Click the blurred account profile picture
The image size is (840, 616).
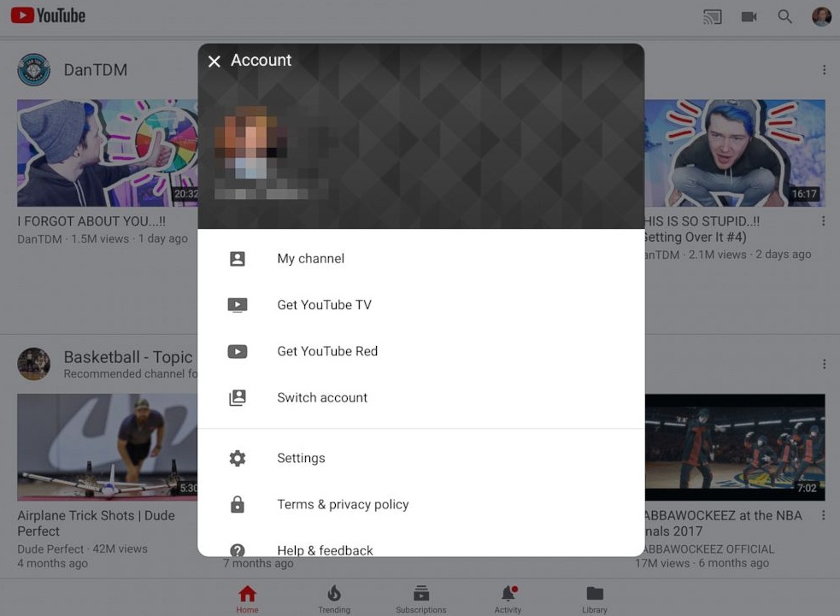click(x=250, y=143)
